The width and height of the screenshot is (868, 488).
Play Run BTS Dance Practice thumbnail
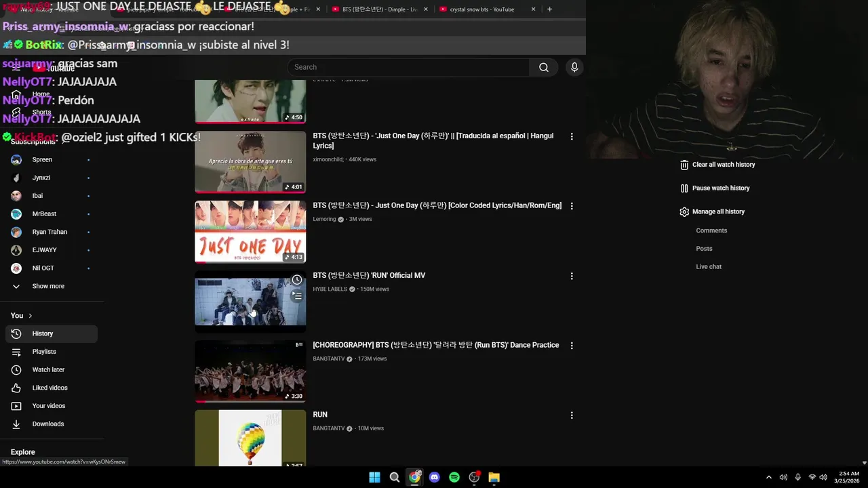[x=250, y=371]
